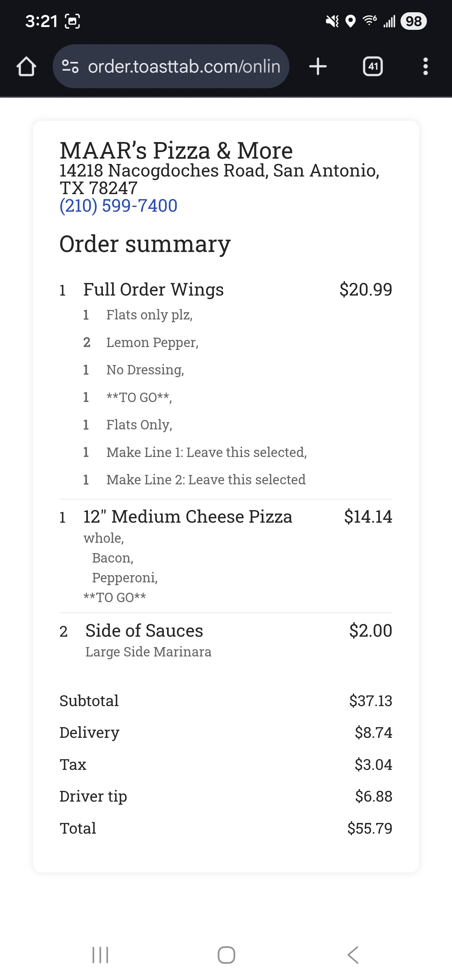Focus the order.toasttab.com address bar
This screenshot has height=980, width=452.
[184, 67]
